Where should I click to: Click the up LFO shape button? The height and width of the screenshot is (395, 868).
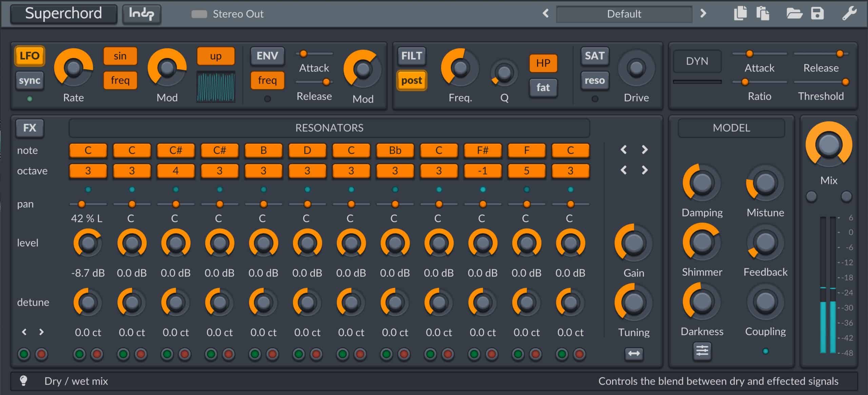[216, 56]
